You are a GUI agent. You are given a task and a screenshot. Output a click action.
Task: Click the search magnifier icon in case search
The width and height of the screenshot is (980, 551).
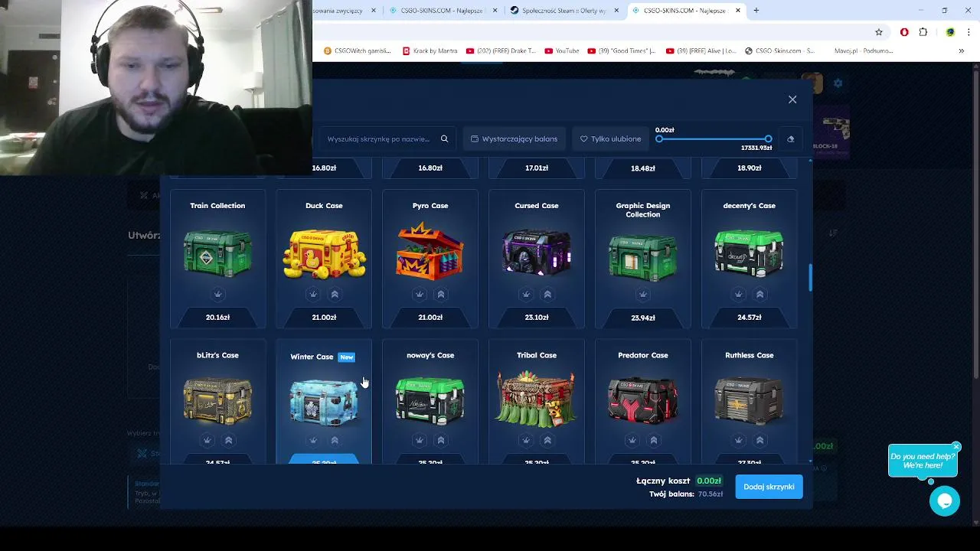(444, 139)
